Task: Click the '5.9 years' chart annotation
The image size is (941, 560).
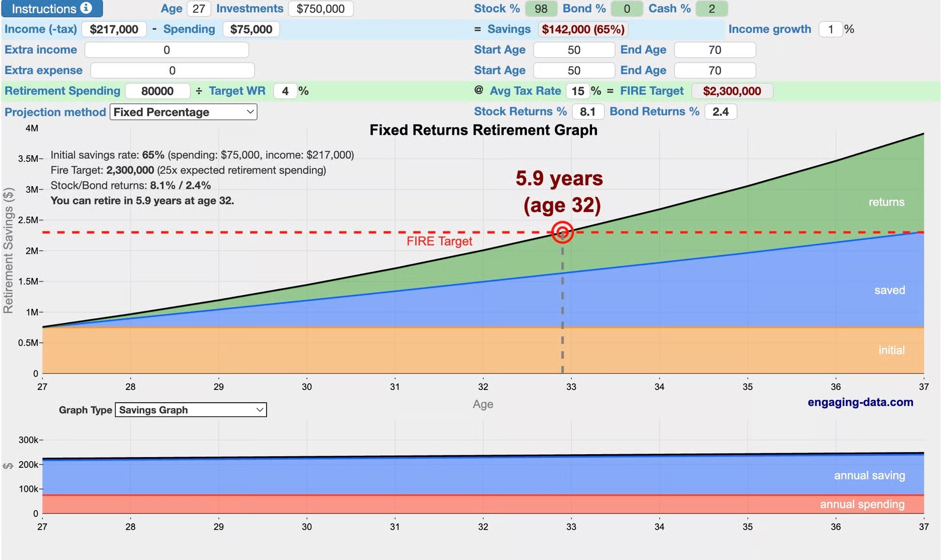Action: coord(559,178)
